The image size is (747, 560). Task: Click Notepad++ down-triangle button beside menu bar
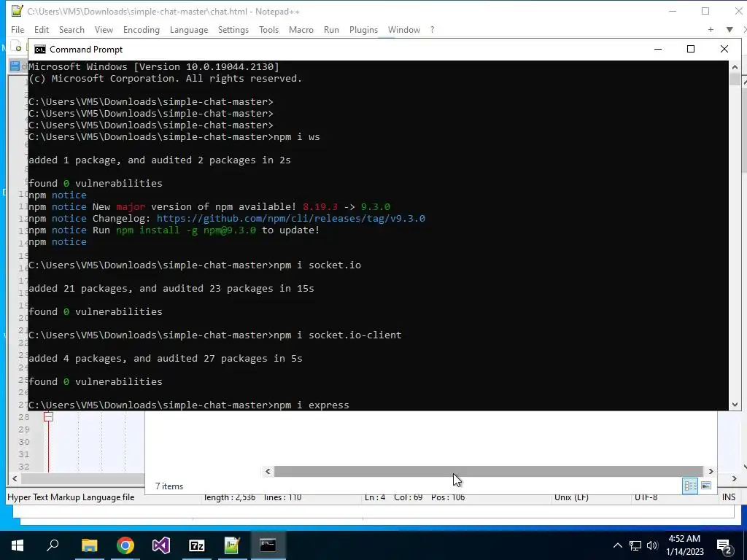(729, 29)
